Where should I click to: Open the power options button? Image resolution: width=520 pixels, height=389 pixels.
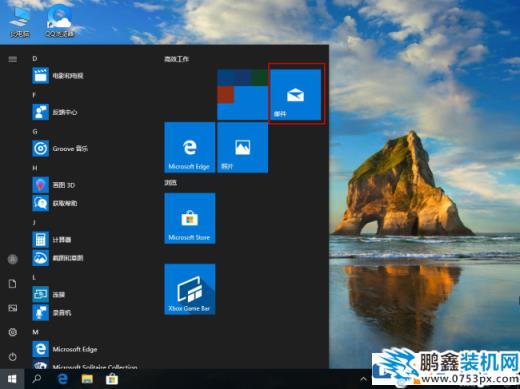[13, 357]
